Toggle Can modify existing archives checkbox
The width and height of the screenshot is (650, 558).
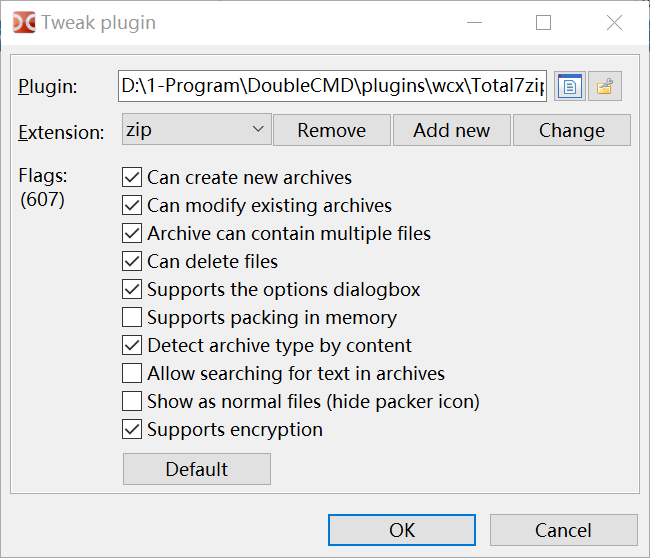coord(132,206)
